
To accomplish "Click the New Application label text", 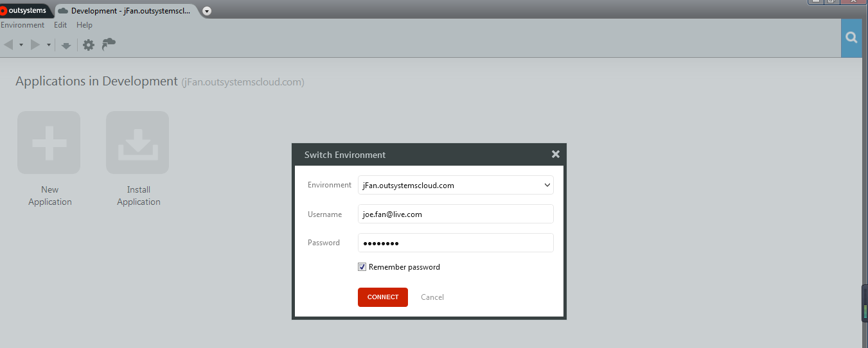I will 50,196.
